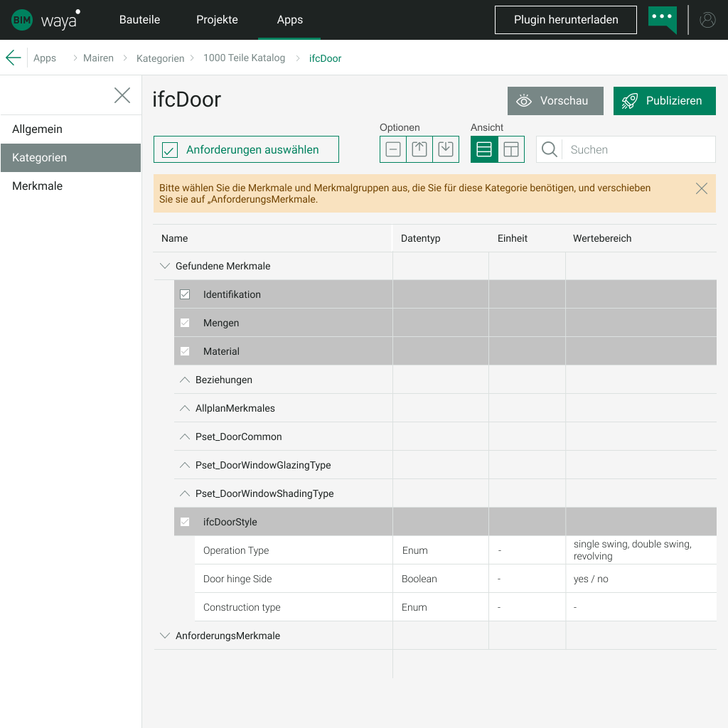Toggle the Identifikation checkbox
This screenshot has height=728, width=728.
(185, 294)
